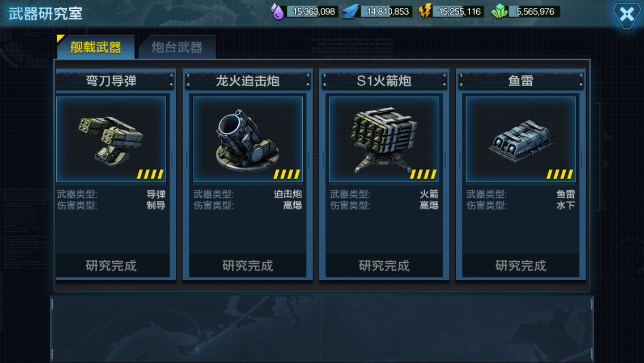The height and width of the screenshot is (363, 644).
Task: Click 研究完成 under 龙火迫击炮
Action: point(248,265)
